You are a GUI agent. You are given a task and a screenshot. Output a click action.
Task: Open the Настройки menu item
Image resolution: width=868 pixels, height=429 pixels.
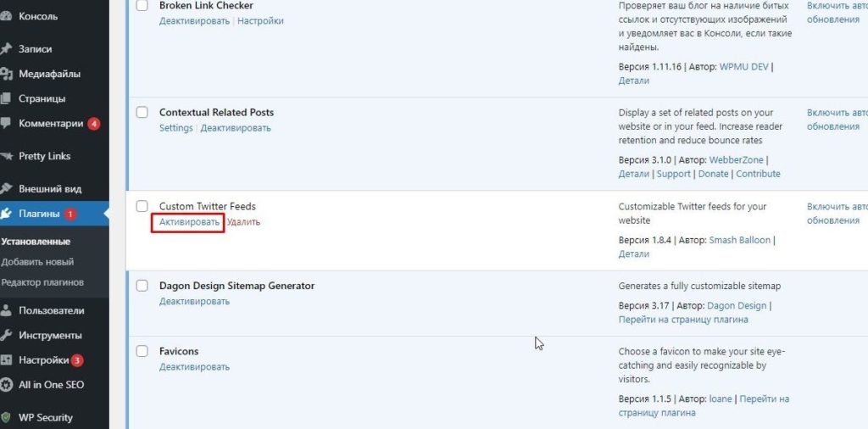tap(43, 360)
